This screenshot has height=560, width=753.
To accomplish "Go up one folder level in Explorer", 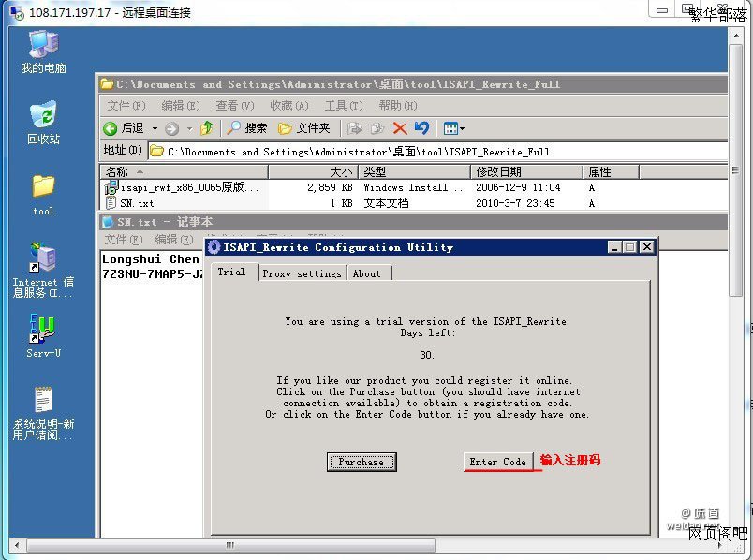I will (x=207, y=127).
